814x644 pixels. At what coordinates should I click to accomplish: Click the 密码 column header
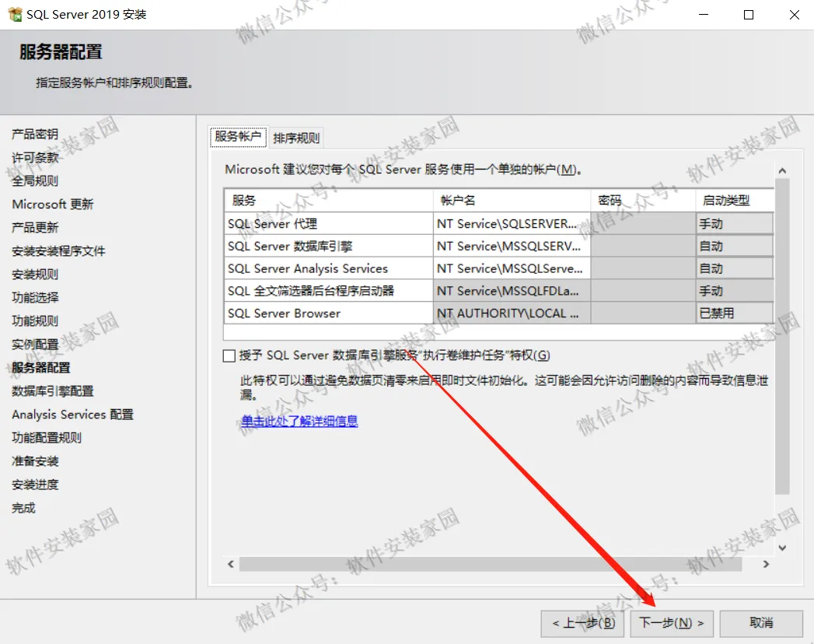pos(643,201)
